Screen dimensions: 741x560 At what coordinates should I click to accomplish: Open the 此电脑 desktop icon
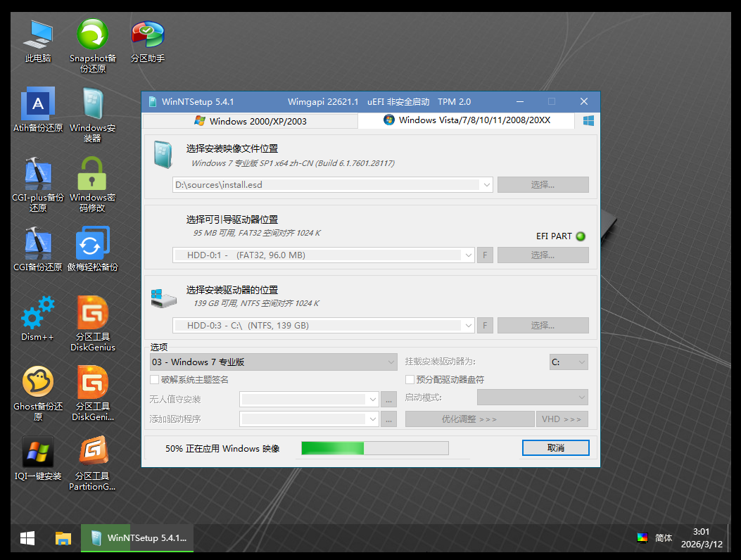38,41
